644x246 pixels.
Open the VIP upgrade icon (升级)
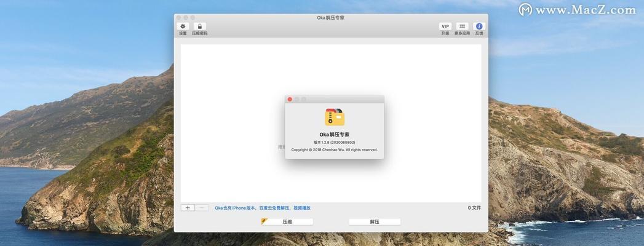click(445, 26)
